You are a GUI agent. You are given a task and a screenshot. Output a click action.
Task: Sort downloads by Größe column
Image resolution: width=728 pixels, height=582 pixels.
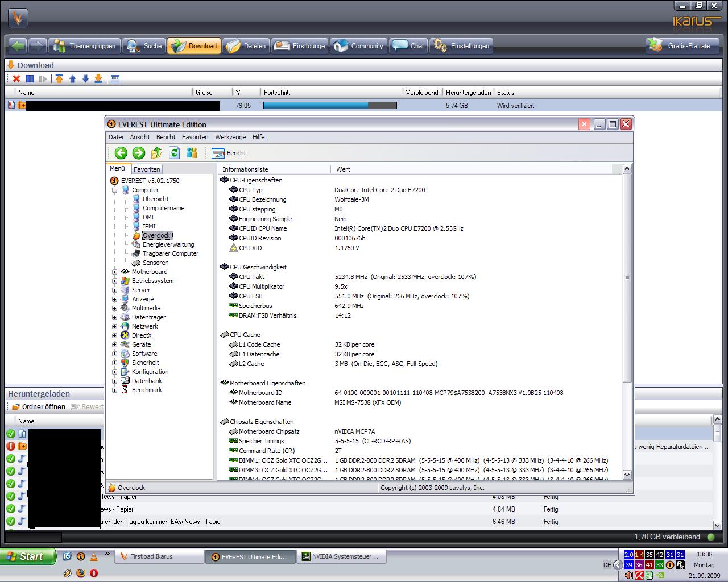pos(212,92)
